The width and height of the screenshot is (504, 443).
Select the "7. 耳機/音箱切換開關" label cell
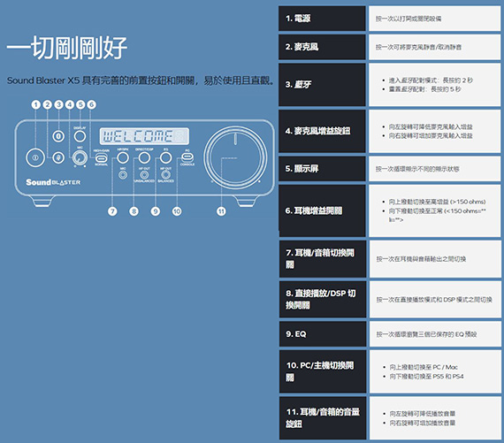323,259
